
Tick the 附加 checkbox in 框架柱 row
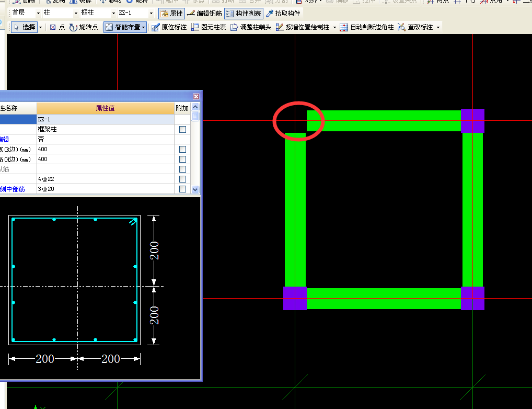(182, 129)
